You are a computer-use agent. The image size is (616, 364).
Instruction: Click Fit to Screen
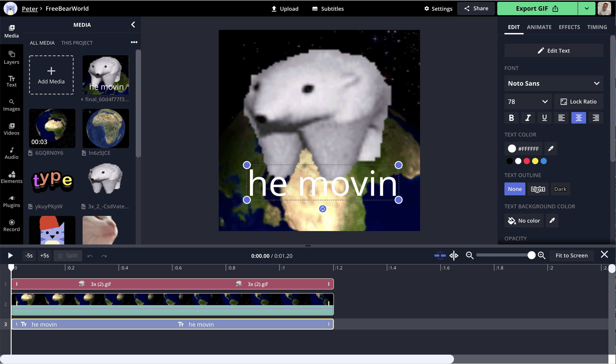coord(572,255)
